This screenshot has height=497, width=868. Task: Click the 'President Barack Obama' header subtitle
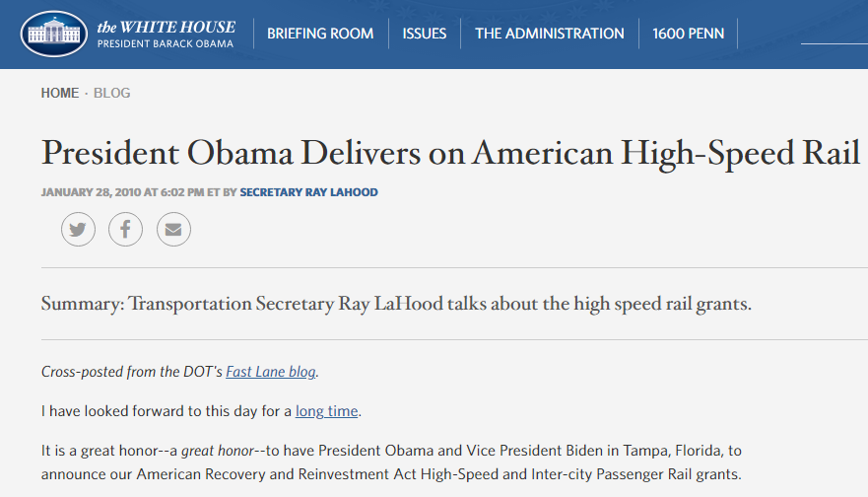click(166, 44)
